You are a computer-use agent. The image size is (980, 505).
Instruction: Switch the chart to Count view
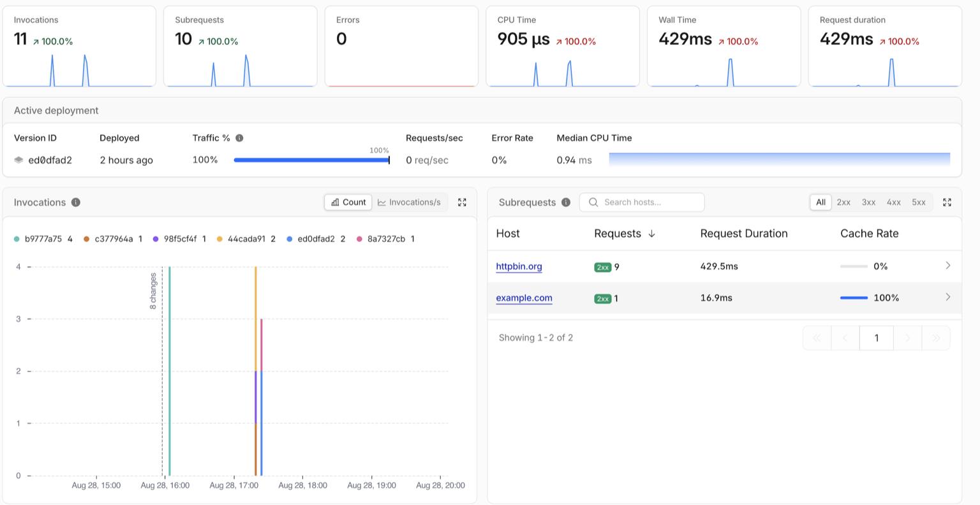348,202
